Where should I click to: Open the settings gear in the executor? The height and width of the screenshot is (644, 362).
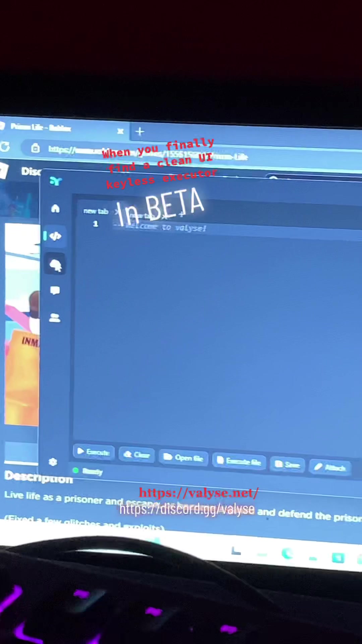click(x=53, y=462)
